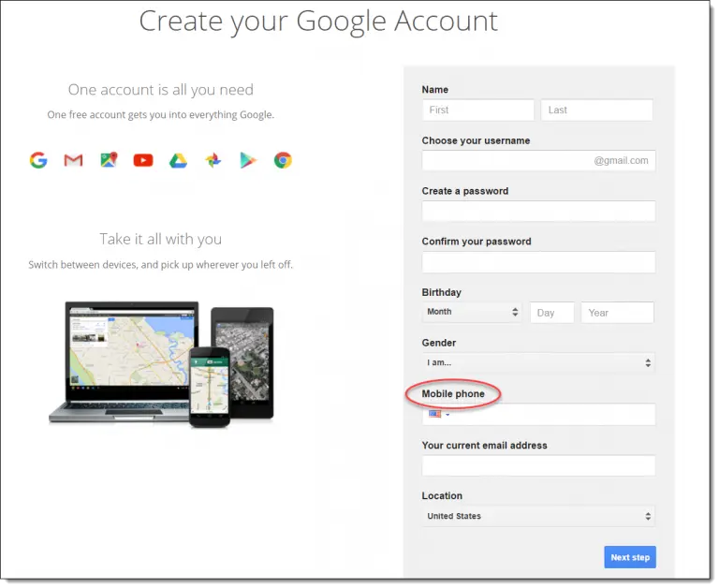
Task: Click the Gmail envelope icon
Action: [x=73, y=160]
